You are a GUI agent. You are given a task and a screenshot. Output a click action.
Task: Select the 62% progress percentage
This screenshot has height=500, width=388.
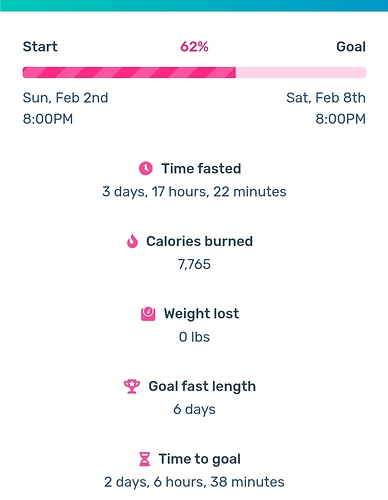[194, 47]
